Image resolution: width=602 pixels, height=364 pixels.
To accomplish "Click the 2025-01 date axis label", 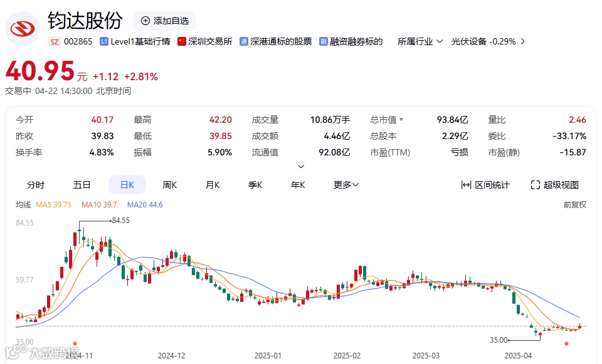I will tap(268, 356).
